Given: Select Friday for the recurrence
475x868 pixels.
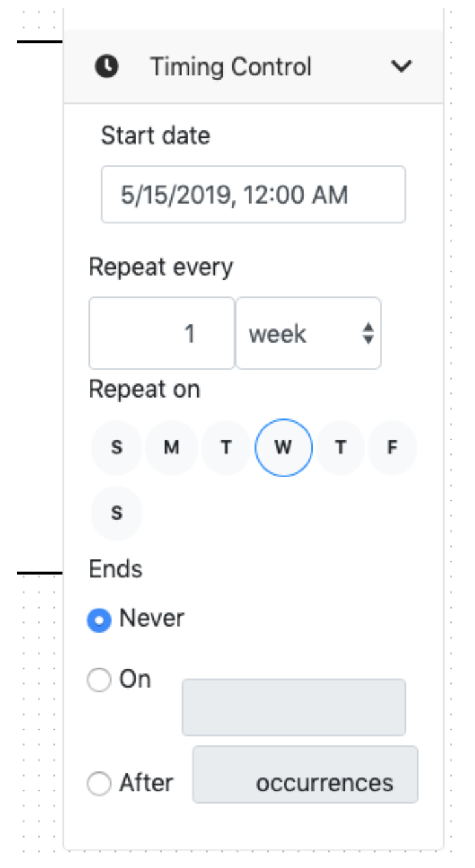Looking at the screenshot, I should [393, 446].
